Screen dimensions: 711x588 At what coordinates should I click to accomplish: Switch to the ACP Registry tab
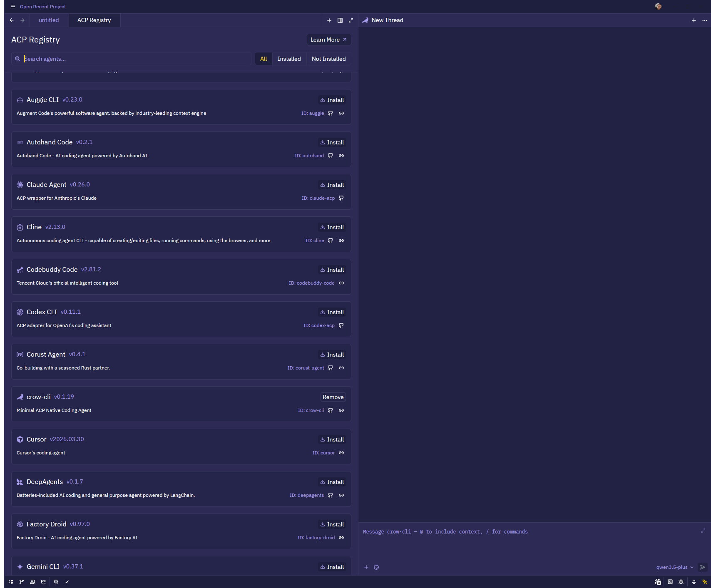pos(94,20)
